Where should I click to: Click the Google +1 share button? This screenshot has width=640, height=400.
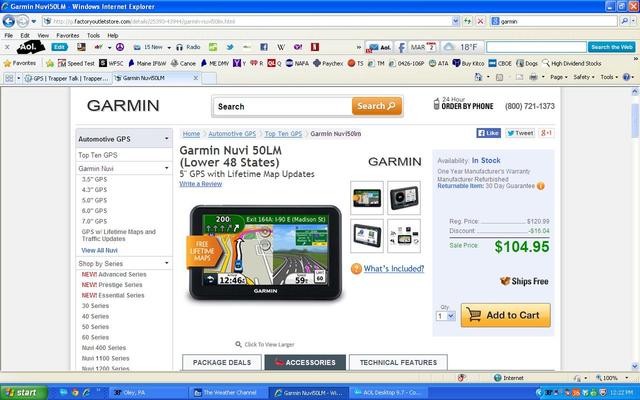pos(546,133)
